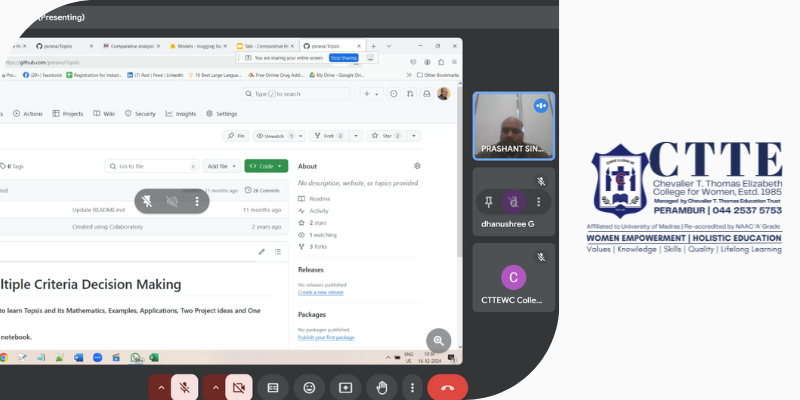The width and height of the screenshot is (800, 400).
Task: Open GitHub notifications inbox icon
Action: [x=427, y=94]
